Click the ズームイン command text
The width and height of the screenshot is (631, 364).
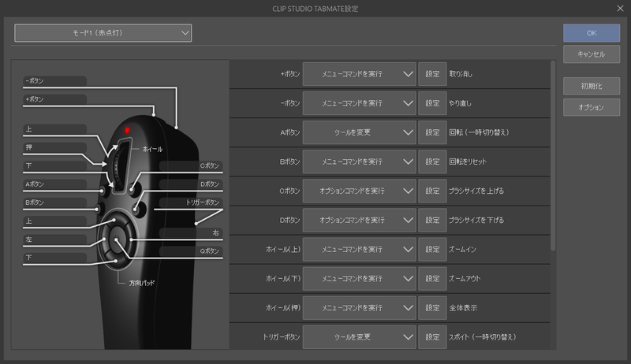tap(463, 250)
